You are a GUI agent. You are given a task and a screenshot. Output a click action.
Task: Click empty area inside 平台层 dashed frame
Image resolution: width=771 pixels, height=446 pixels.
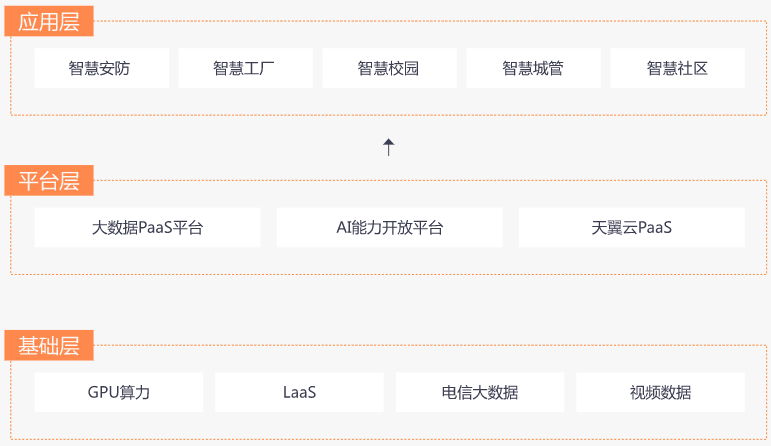[388, 261]
